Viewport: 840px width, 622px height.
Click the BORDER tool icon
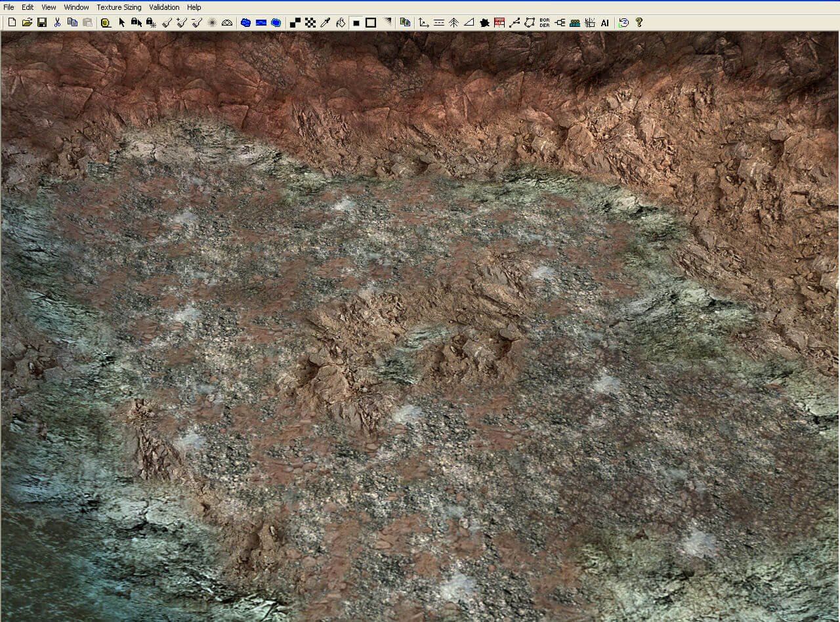545,22
